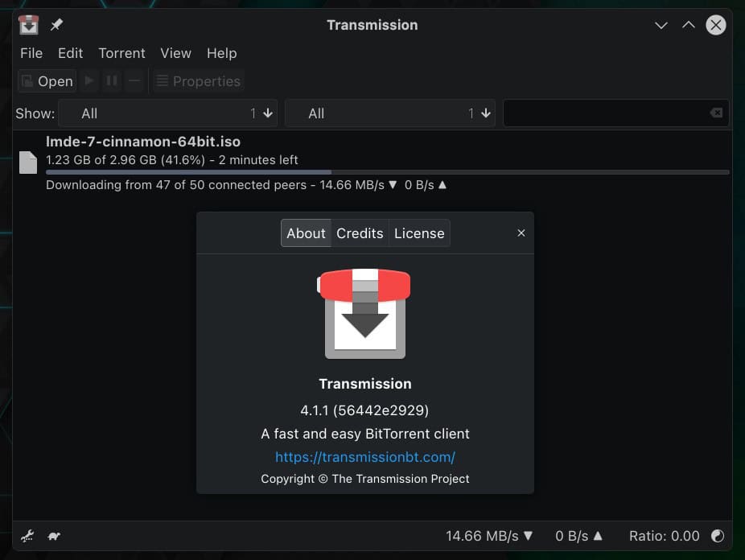This screenshot has width=745, height=560.
Task: Click inside the torrent search field
Action: click(611, 113)
